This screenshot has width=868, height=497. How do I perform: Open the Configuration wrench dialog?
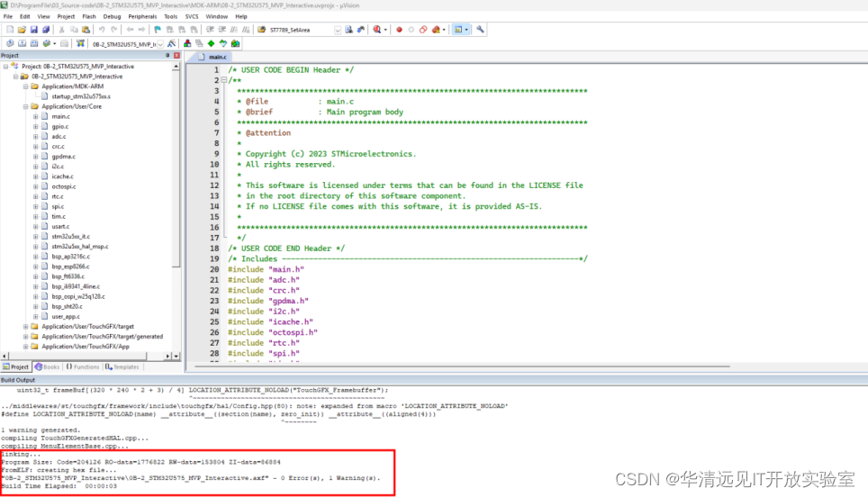pyautogui.click(x=480, y=30)
